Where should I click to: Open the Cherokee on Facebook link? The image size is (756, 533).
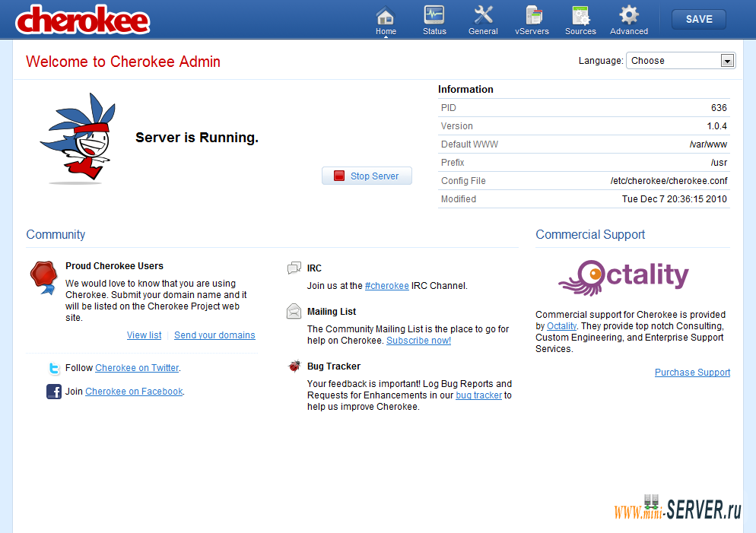click(x=134, y=392)
